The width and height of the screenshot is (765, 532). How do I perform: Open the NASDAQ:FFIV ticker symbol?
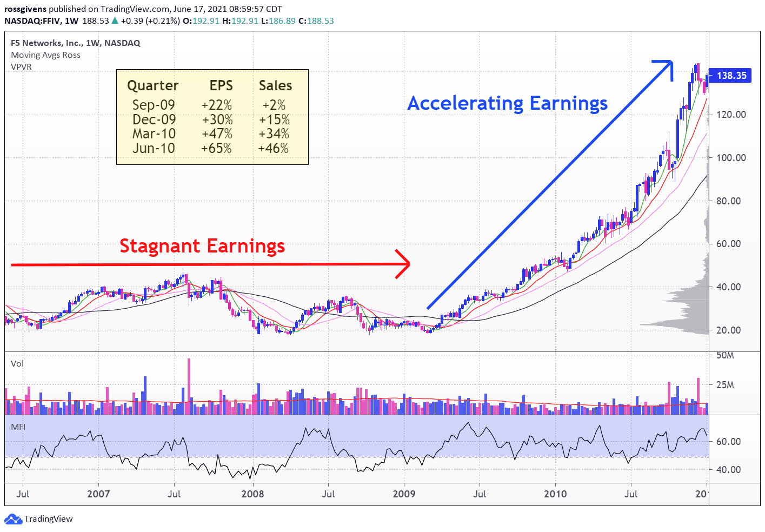pos(34,21)
